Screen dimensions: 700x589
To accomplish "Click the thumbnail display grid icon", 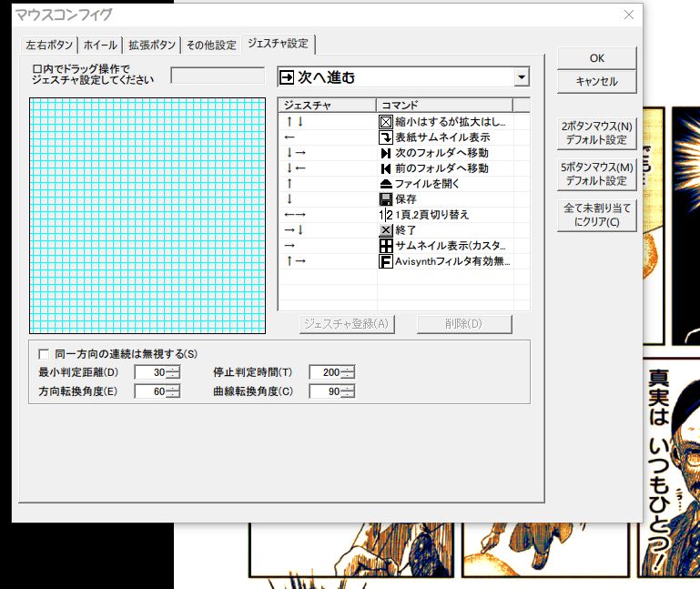I will pos(386,246).
